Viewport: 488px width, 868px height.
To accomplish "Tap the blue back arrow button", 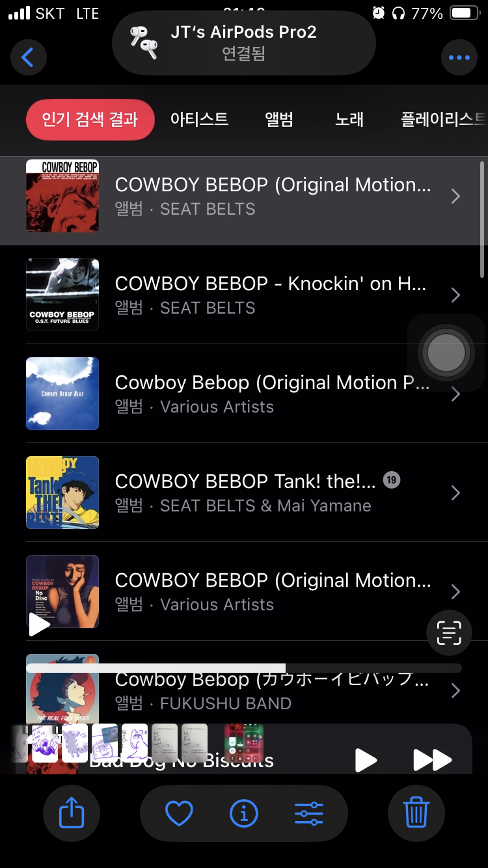I will (28, 57).
